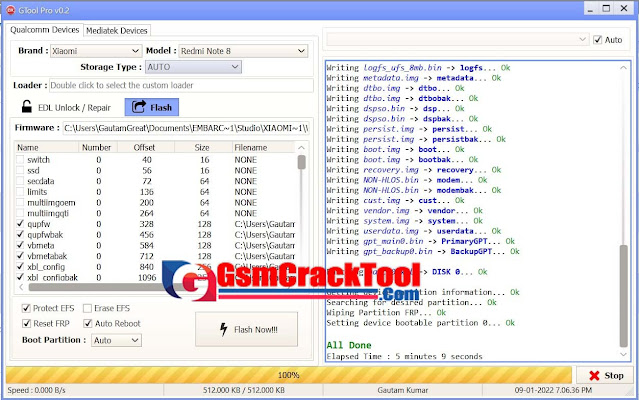
Task: Click the partition list scroll-up arrow
Action: pyautogui.click(x=302, y=147)
